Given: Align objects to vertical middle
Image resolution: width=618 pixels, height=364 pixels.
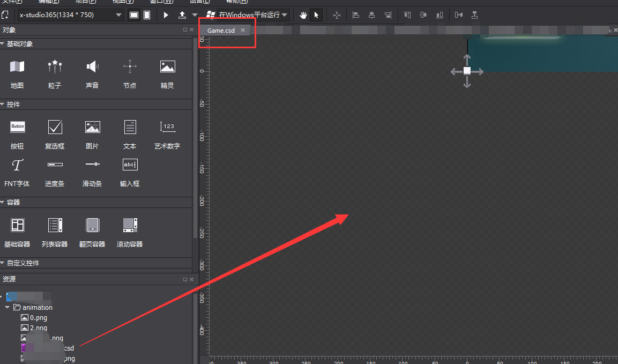Looking at the screenshot, I should (x=423, y=15).
